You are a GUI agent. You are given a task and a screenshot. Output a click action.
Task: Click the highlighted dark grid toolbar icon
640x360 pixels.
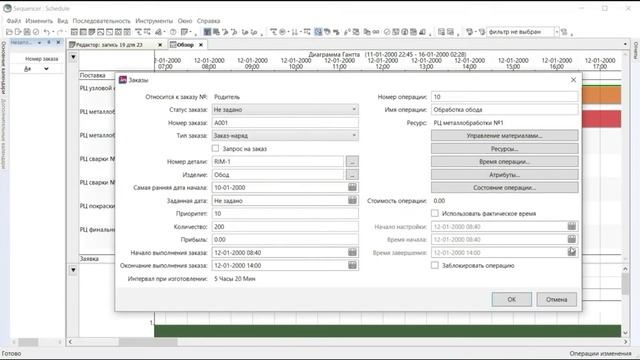207,32
